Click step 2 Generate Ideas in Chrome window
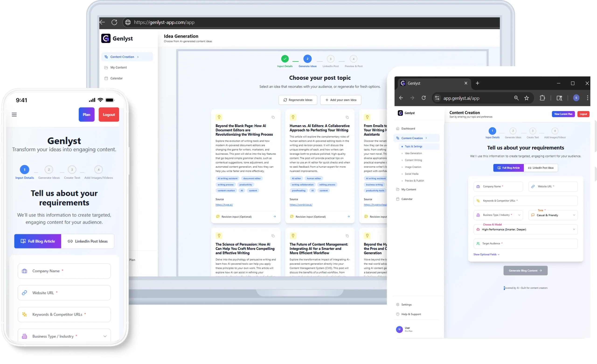 point(513,133)
